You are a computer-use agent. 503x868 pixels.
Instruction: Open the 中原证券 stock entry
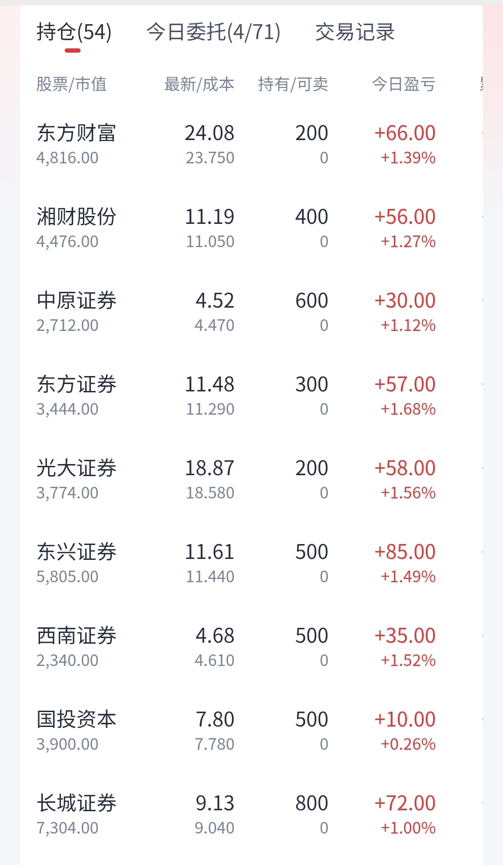[251, 312]
